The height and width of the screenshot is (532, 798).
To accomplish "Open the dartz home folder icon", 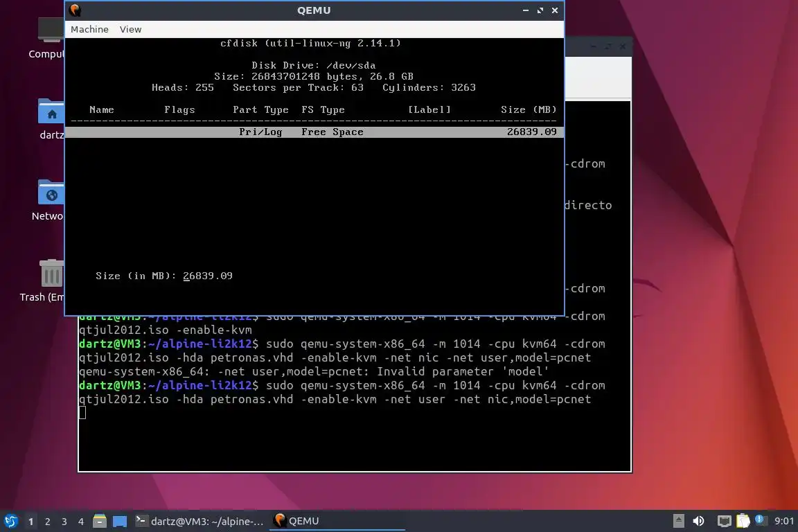I will (x=51, y=118).
